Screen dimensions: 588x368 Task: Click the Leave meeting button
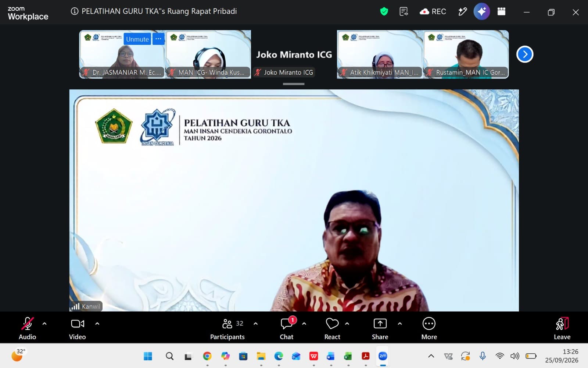pyautogui.click(x=562, y=328)
